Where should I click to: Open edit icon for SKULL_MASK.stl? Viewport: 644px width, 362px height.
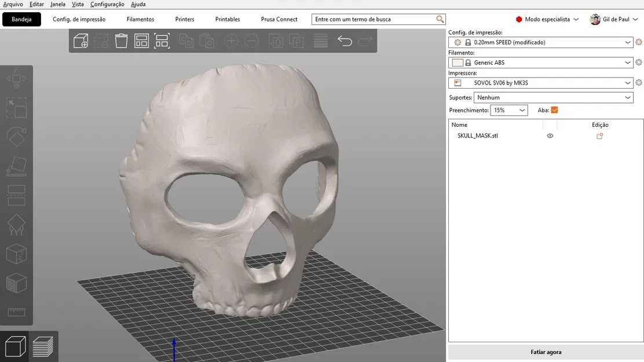(x=599, y=136)
